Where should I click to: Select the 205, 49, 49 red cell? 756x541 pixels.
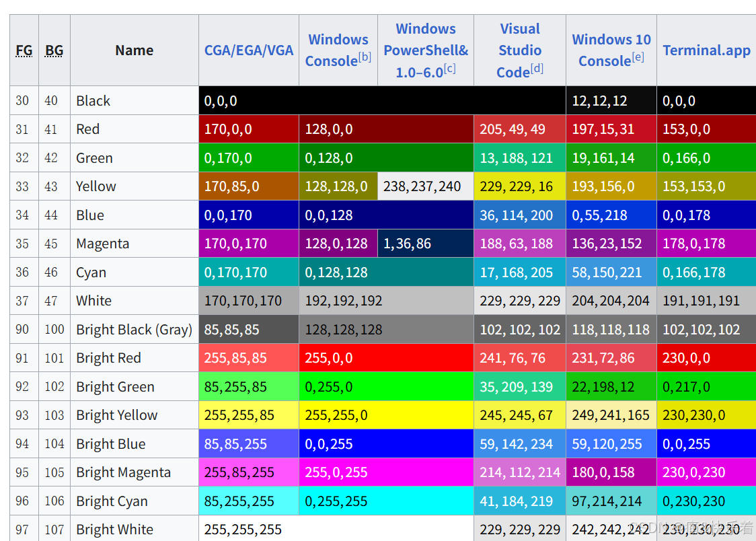tap(520, 129)
